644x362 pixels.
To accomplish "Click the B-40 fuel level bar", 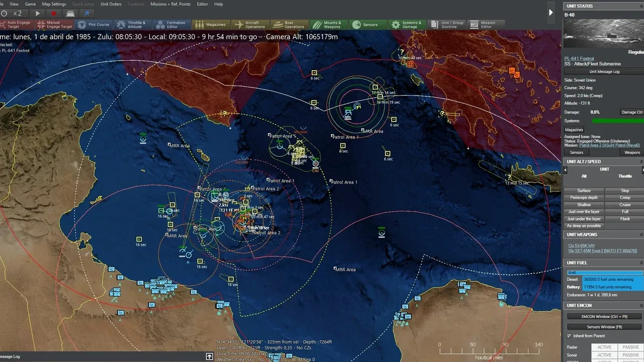I will (x=604, y=273).
